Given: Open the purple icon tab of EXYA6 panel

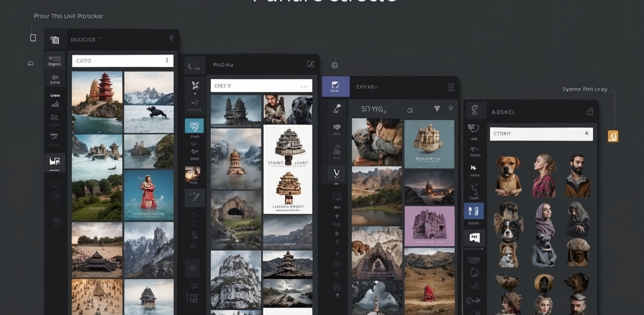Looking at the screenshot, I should pyautogui.click(x=335, y=87).
